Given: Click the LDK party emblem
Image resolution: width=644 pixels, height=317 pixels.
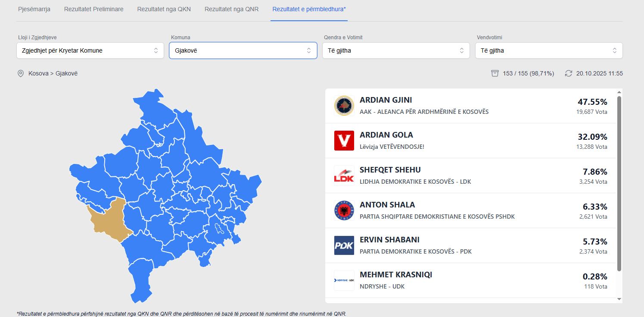Looking at the screenshot, I should tap(343, 175).
